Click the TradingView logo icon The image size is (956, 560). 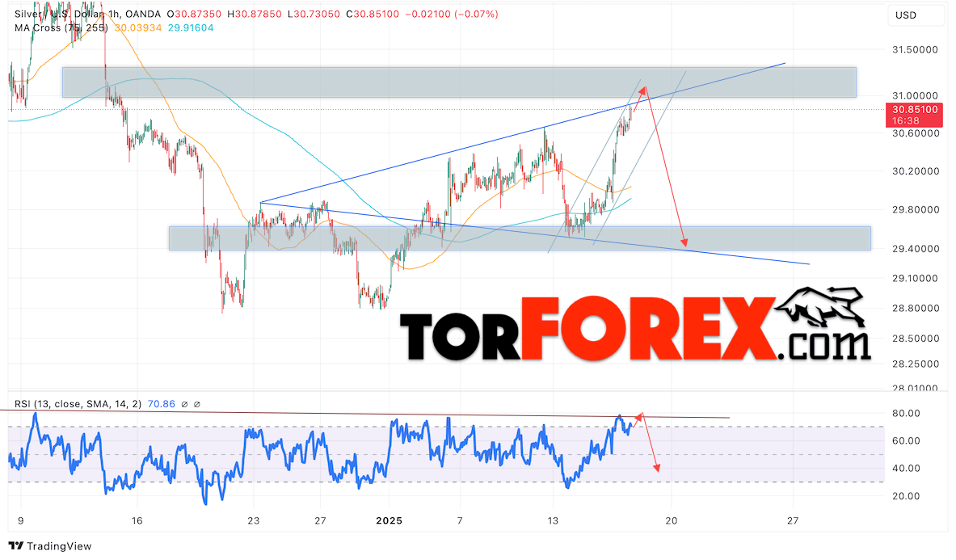(x=16, y=546)
